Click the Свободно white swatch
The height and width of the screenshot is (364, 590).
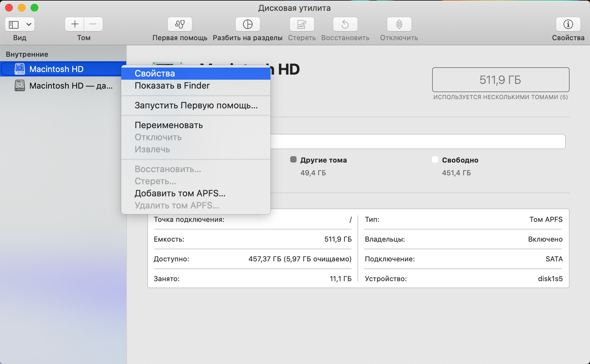pos(435,160)
